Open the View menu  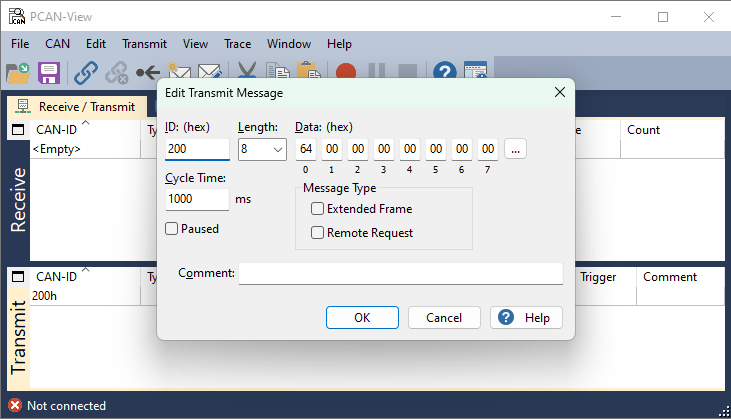[195, 44]
